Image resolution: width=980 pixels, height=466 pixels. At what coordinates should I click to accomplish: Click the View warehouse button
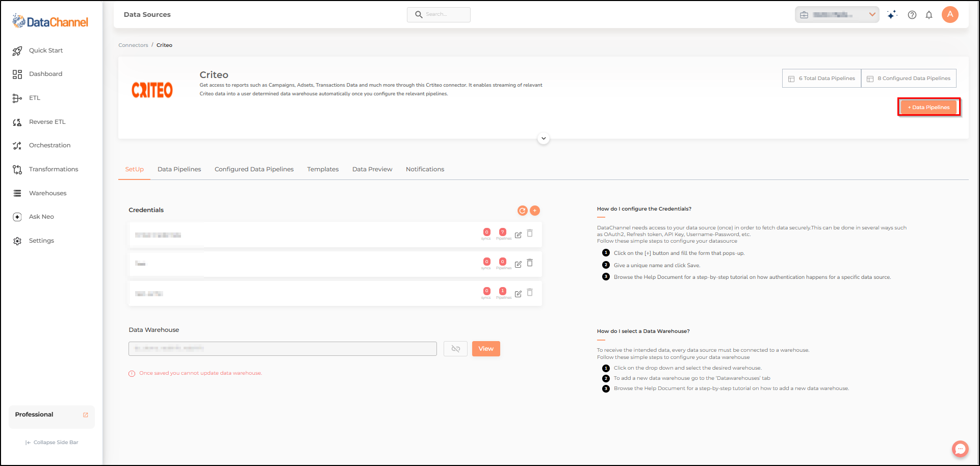(486, 349)
